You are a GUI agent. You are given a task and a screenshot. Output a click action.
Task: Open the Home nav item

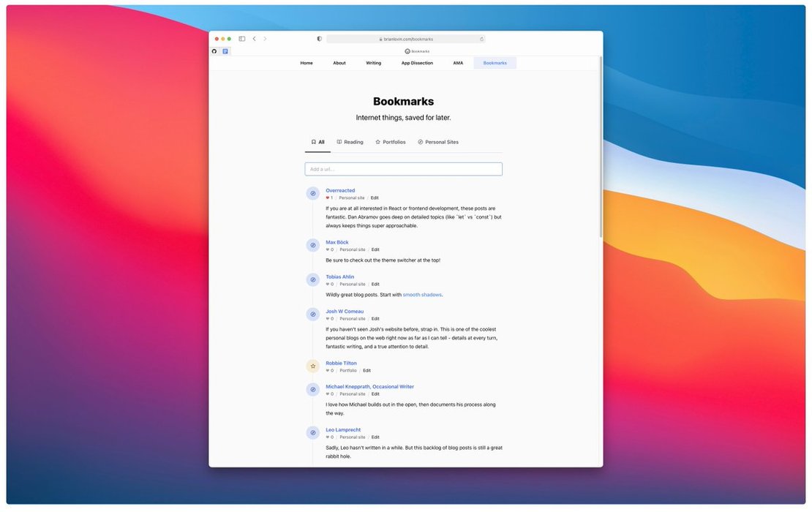point(307,63)
